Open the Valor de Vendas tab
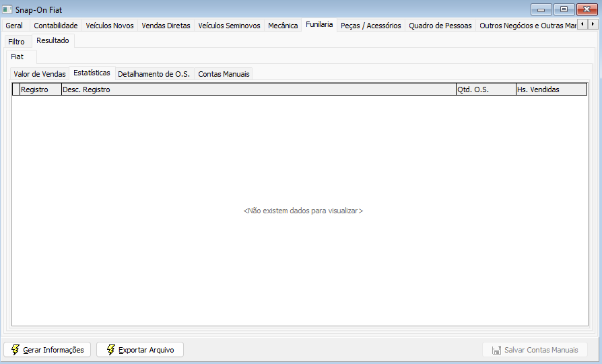This screenshot has width=602, height=364. pyautogui.click(x=40, y=74)
